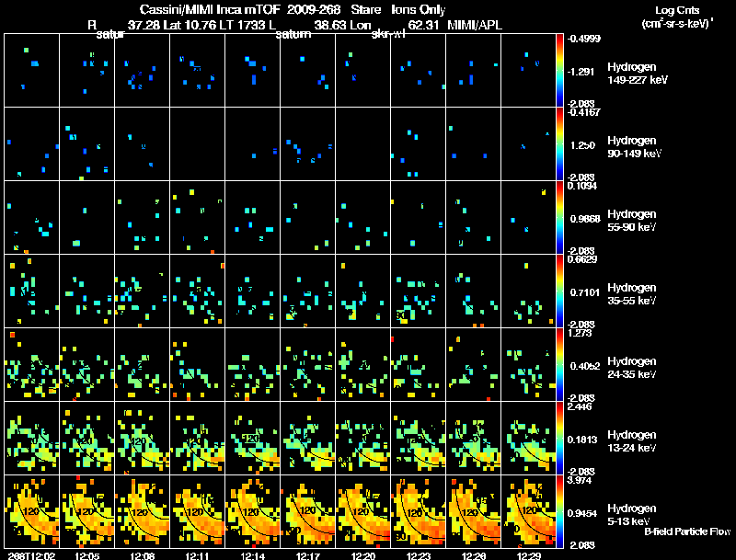Click the 'Cassini/MIMI Inca mTOF' title text

point(210,9)
